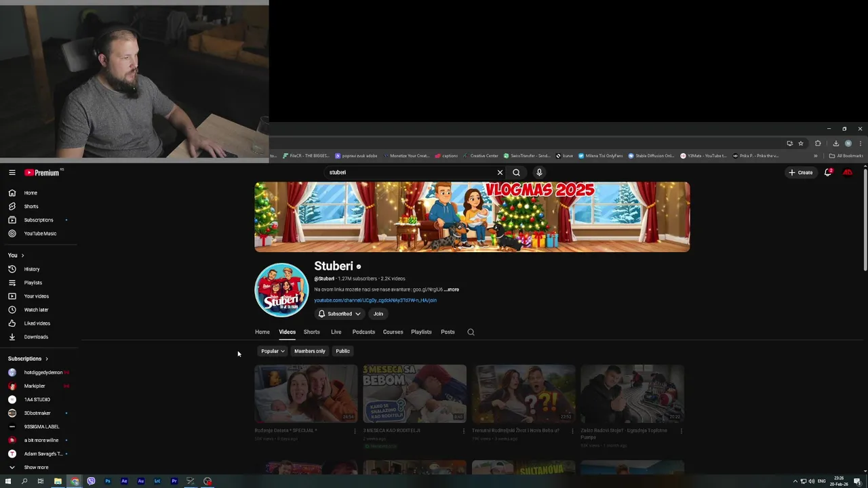Switch to the Podcasts tab
The width and height of the screenshot is (868, 488).
click(363, 332)
